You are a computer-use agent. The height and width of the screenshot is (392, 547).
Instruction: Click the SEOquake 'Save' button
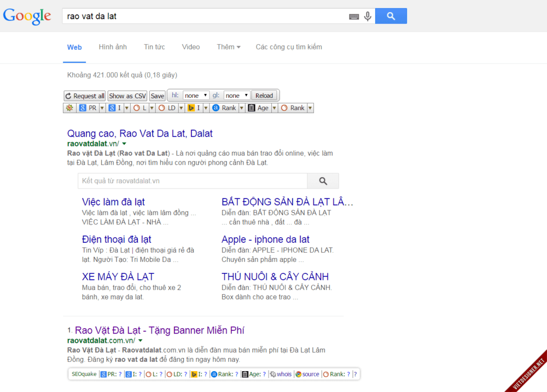coord(158,96)
